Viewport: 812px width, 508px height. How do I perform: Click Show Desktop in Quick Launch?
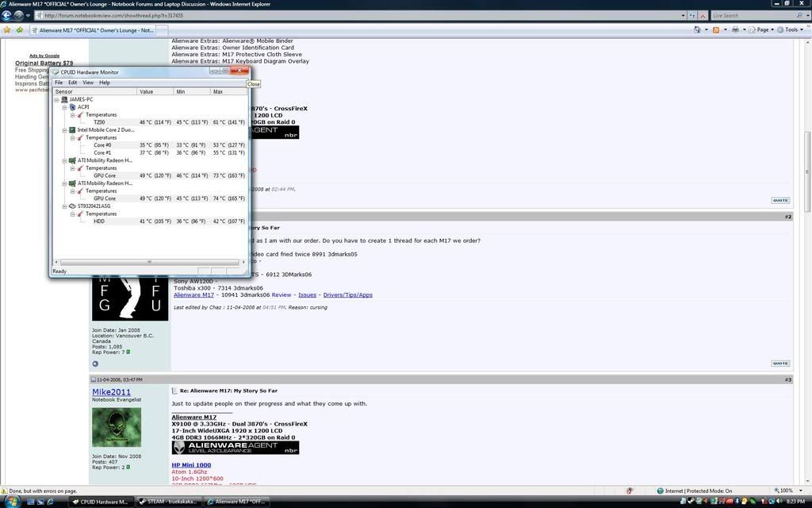[31, 502]
